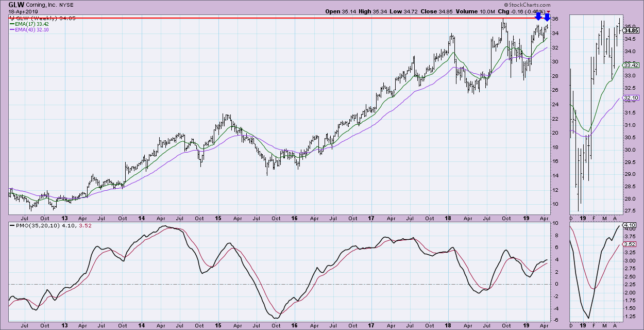Click the -6 label on the PMO axis
Image resolution: width=644 pixels, height=330 pixels.
(555, 319)
